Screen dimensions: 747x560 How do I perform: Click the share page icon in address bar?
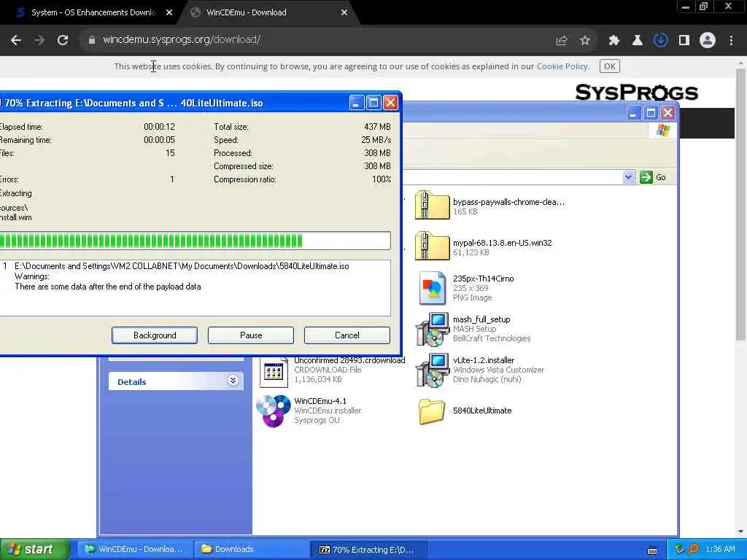tap(562, 41)
